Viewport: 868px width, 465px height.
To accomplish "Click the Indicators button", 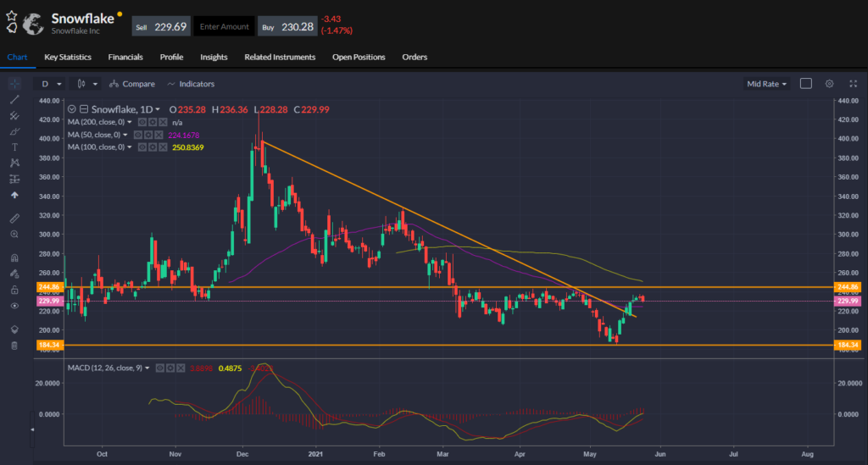I will click(x=191, y=84).
